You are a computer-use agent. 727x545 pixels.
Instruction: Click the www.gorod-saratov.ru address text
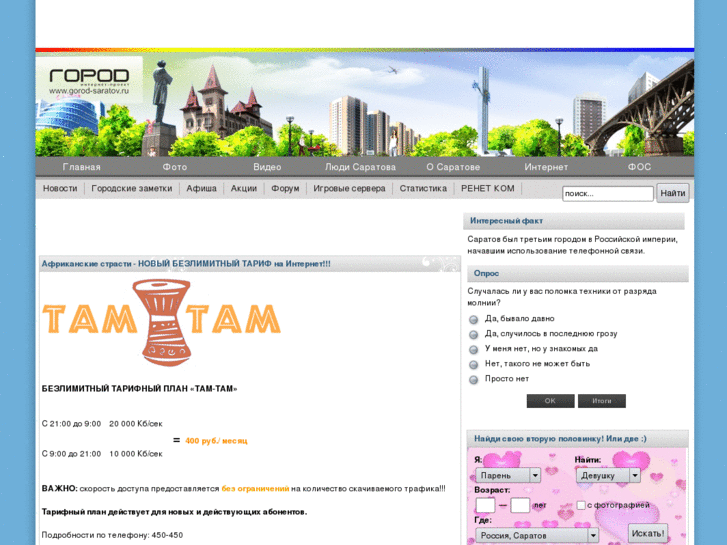point(89,91)
